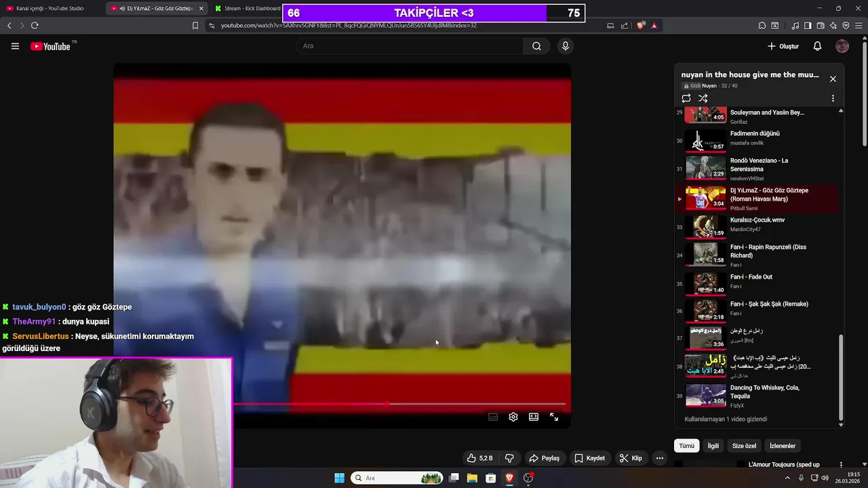Toggle theater mode in player
Screen dimensions: 868x488
pyautogui.click(x=534, y=417)
